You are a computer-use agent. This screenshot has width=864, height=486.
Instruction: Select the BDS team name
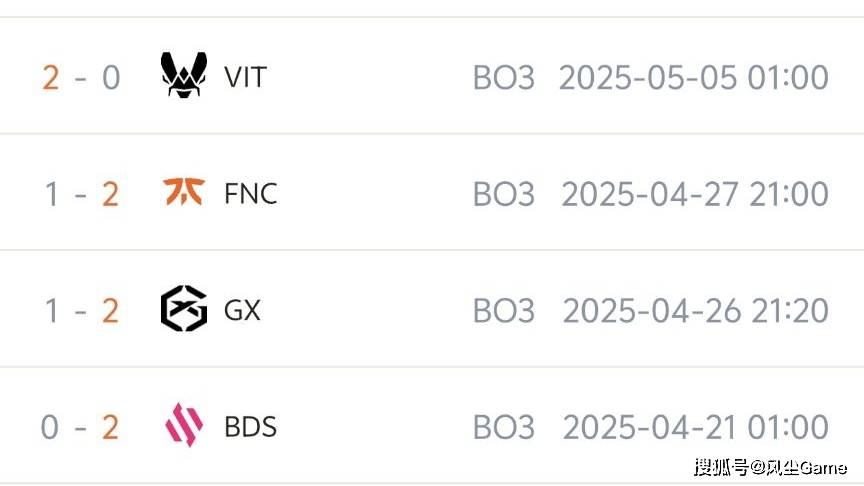(250, 427)
